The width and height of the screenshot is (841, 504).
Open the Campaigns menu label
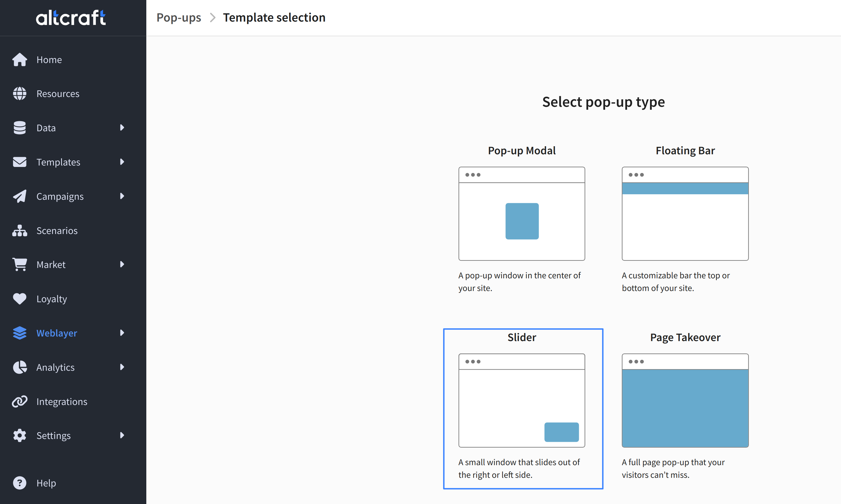pos(60,197)
